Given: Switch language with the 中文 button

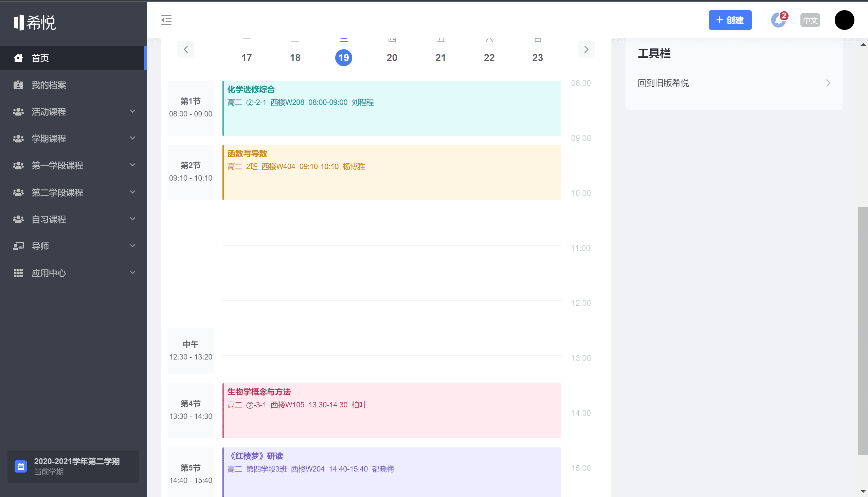Looking at the screenshot, I should (810, 20).
